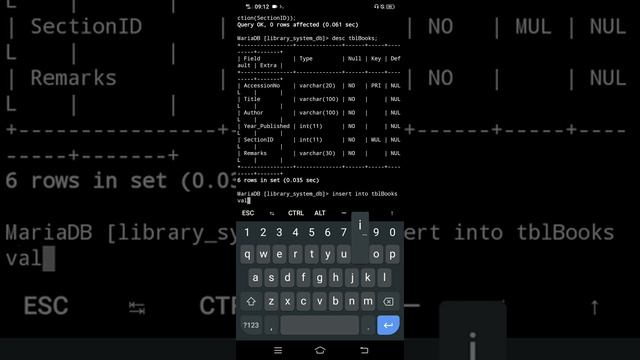Tap the number 0 key
640x360 pixels.
coord(392,232)
